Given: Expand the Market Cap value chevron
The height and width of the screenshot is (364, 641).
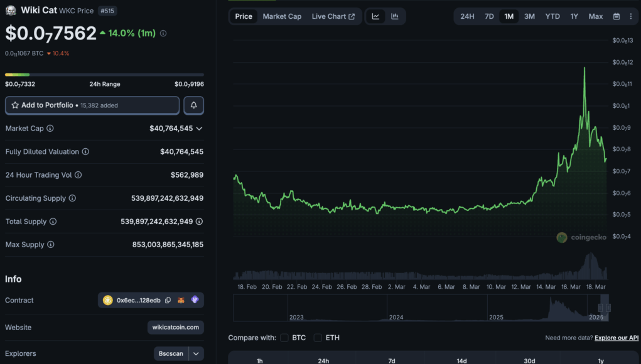Looking at the screenshot, I should click(199, 129).
